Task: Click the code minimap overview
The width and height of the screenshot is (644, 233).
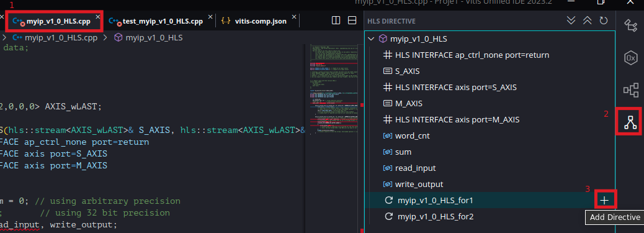Action: (334, 89)
